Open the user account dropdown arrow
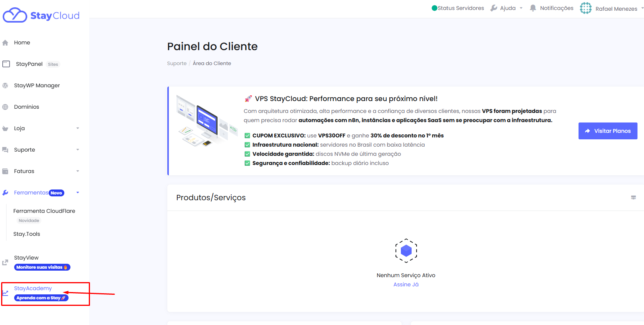 pyautogui.click(x=642, y=8)
